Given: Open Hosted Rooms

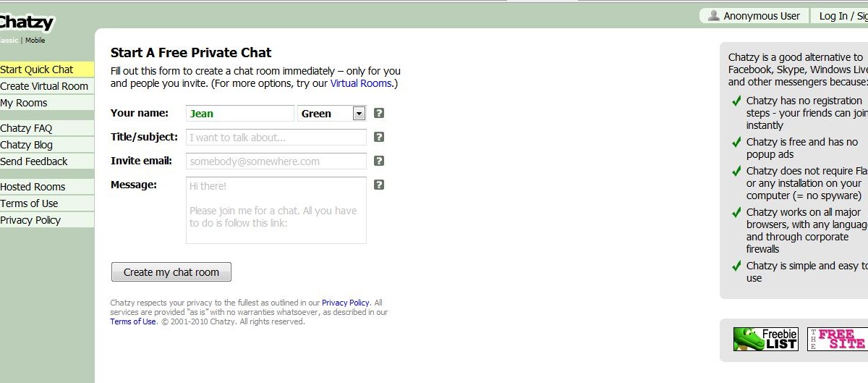Looking at the screenshot, I should point(47,187).
